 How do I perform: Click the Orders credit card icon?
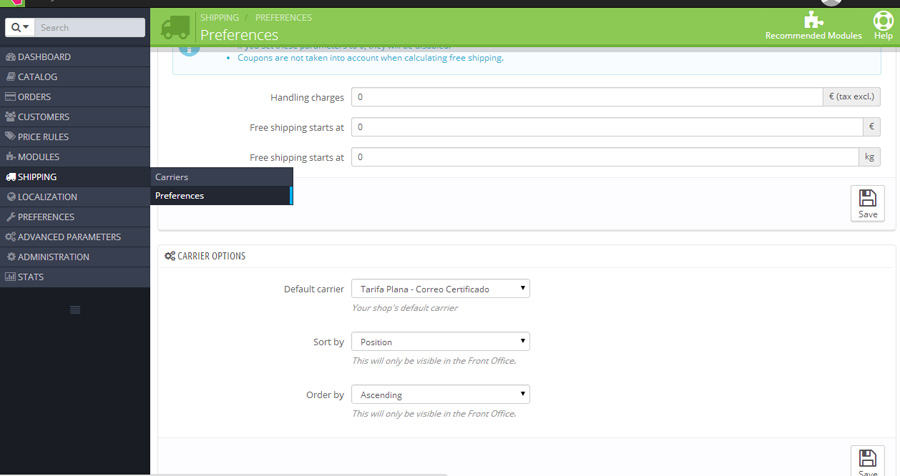pyautogui.click(x=10, y=96)
